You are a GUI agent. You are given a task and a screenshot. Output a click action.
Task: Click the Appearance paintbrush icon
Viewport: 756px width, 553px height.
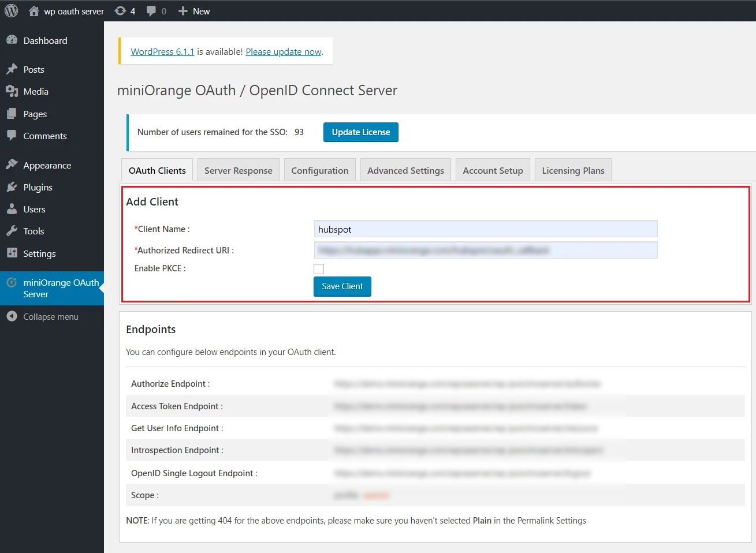(12, 165)
